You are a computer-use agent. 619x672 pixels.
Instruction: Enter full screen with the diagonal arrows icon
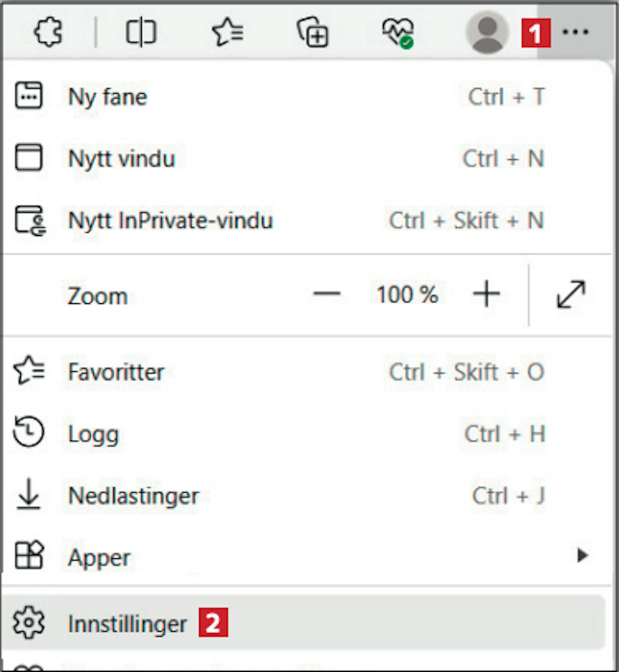click(x=571, y=295)
